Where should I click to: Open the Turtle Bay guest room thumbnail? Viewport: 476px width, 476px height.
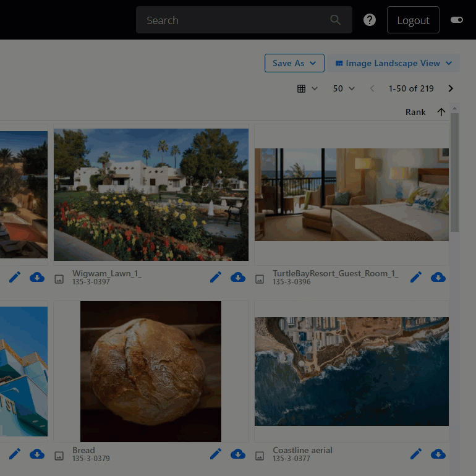pyautogui.click(x=352, y=195)
